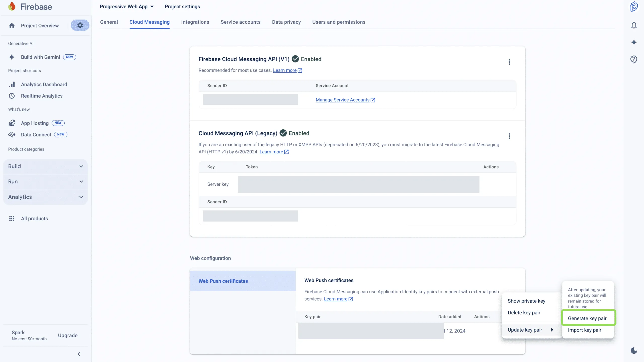Open Learn more link in Legacy API section

pyautogui.click(x=271, y=152)
